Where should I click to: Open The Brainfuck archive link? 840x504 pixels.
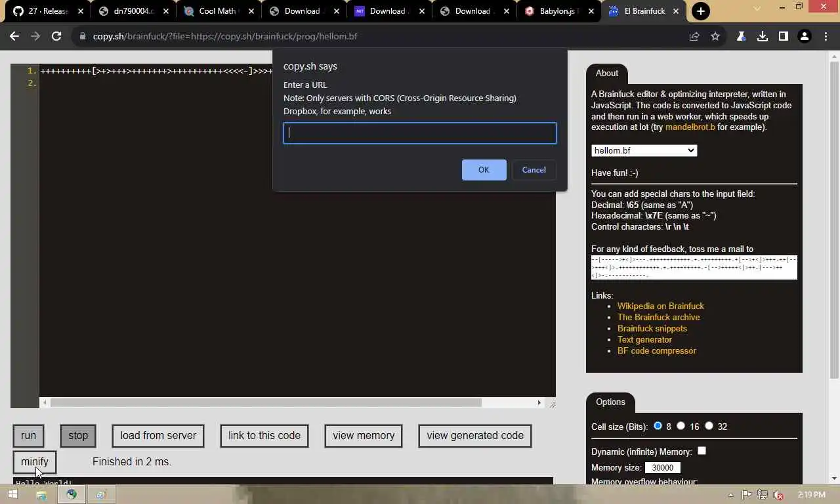pyautogui.click(x=658, y=317)
